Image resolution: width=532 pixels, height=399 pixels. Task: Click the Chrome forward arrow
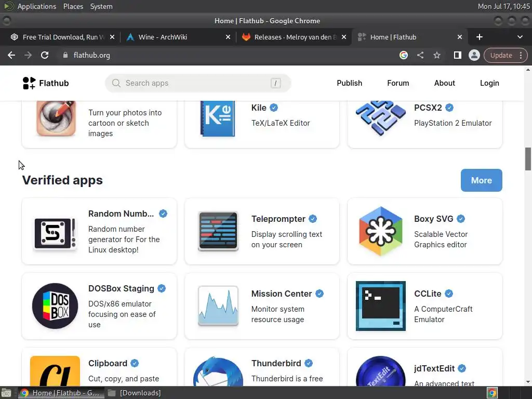click(28, 55)
